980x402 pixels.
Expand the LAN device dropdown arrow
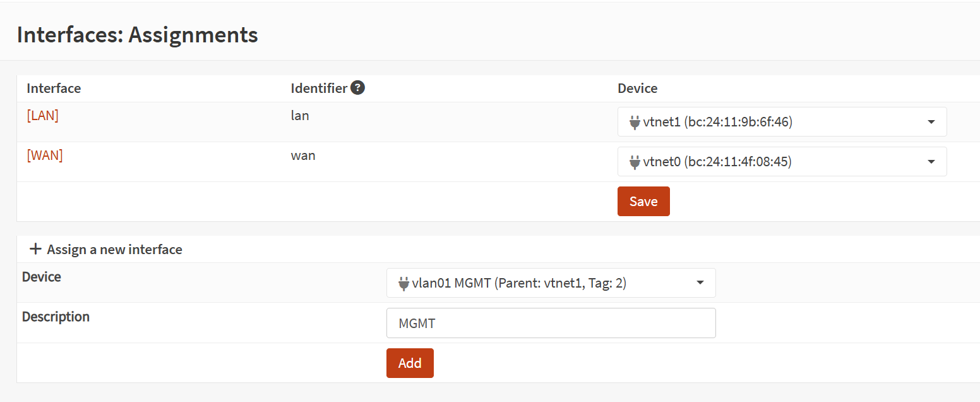[x=931, y=122]
